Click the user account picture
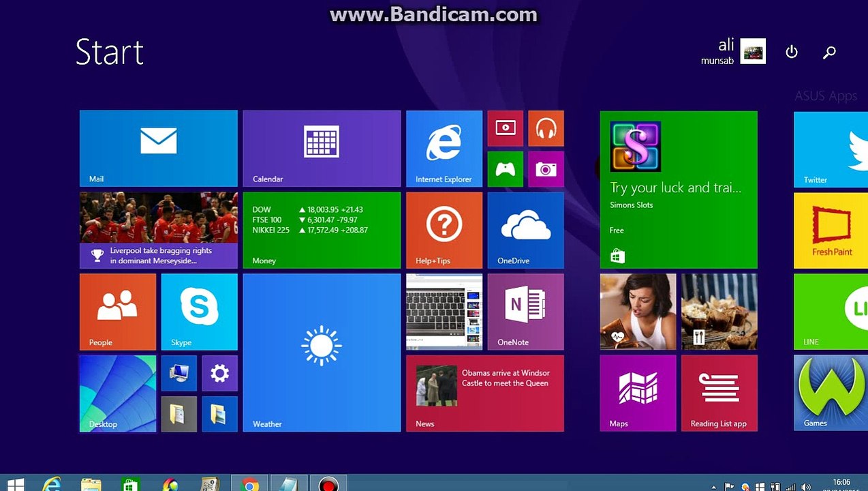Image resolution: width=868 pixels, height=491 pixels. pos(753,52)
